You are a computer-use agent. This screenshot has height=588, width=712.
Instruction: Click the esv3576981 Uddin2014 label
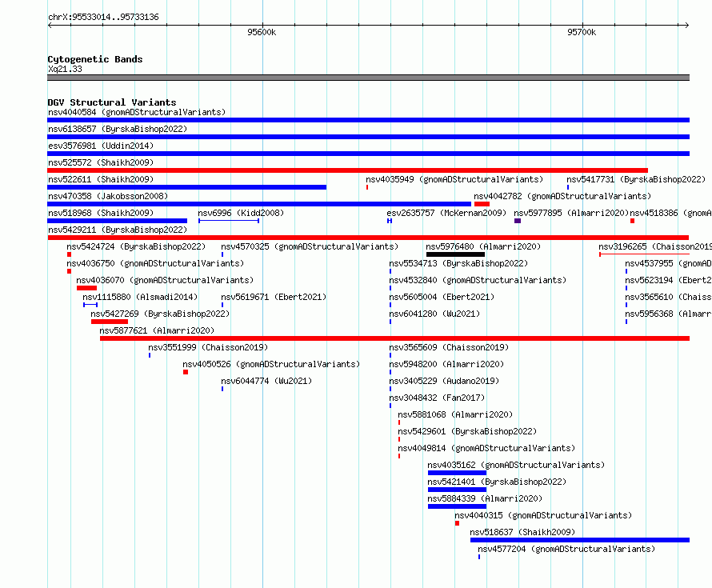click(101, 146)
